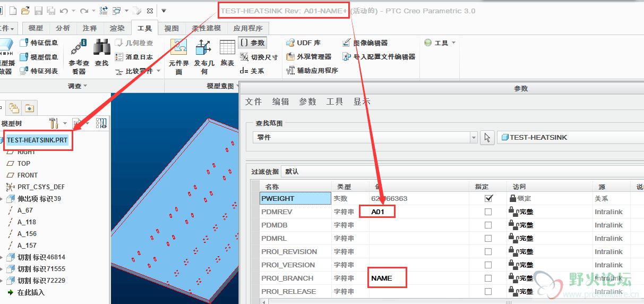Check the Designate box for PDMDB
Screen dimensions: 644x304
488,225
